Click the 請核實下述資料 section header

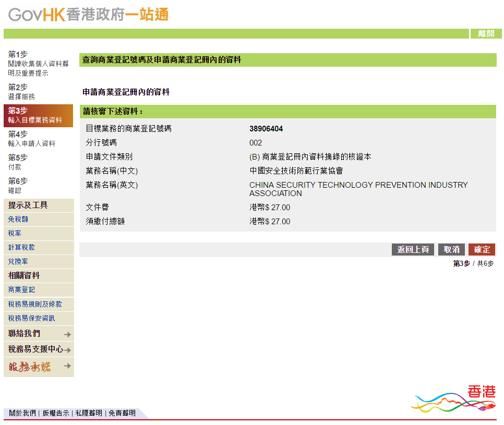click(x=287, y=112)
